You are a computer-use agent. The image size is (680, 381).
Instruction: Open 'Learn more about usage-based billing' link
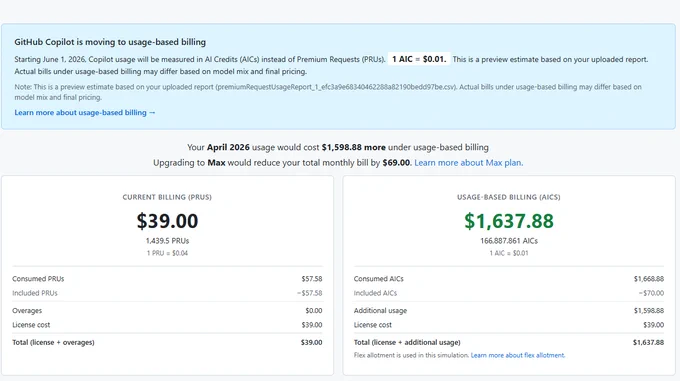point(85,113)
